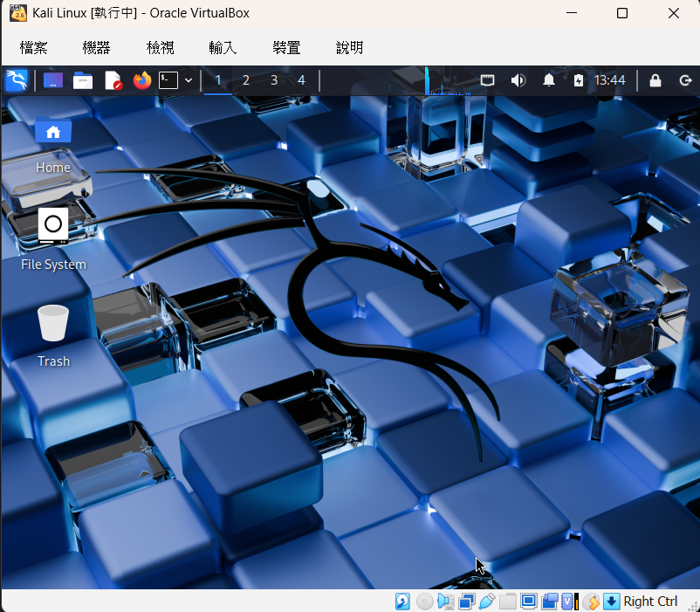Viewport: 700px width, 612px height.
Task: Click the Right Ctrl host key label
Action: pos(650,602)
